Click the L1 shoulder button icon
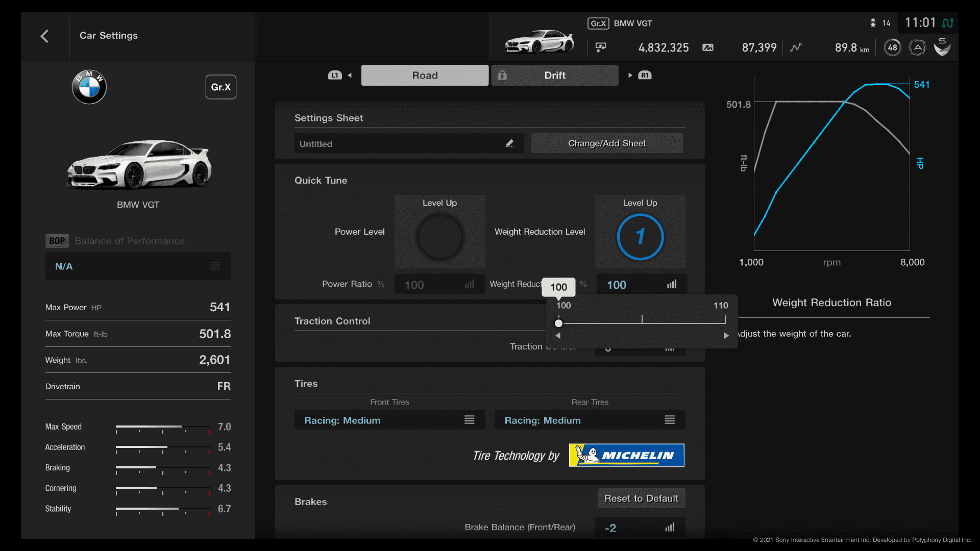980x551 pixels. (x=335, y=75)
